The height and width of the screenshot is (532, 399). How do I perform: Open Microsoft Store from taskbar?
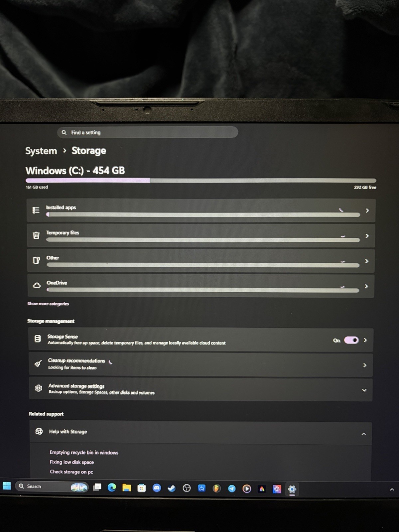click(142, 488)
